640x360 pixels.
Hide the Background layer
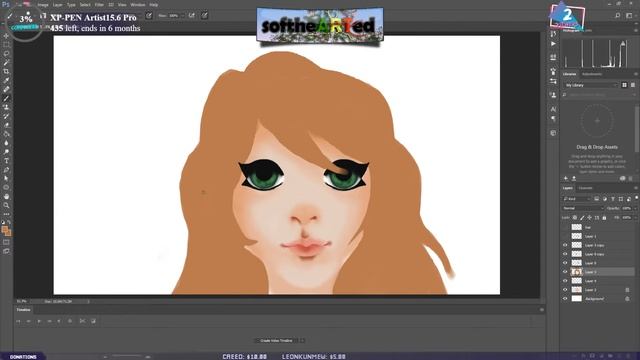coord(565,299)
